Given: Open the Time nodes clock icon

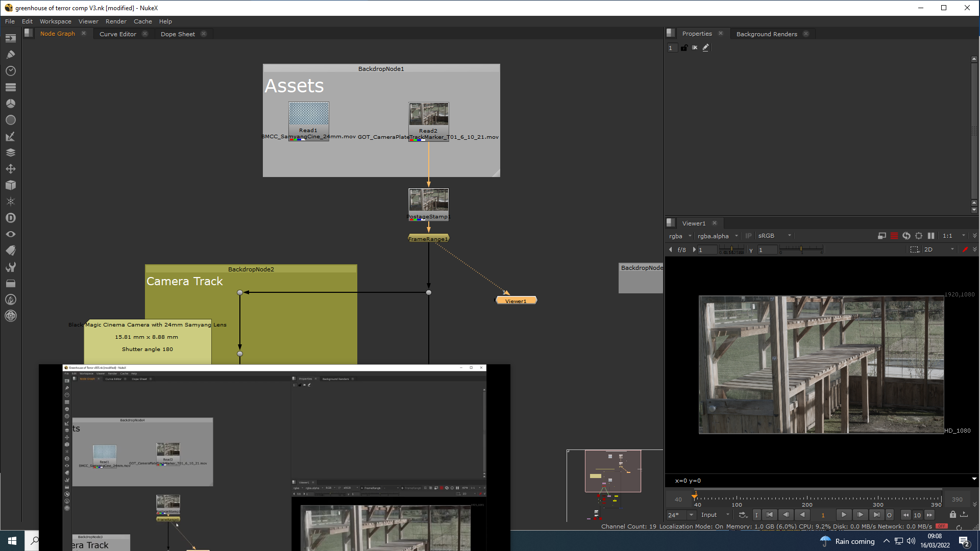Looking at the screenshot, I should click(11, 71).
